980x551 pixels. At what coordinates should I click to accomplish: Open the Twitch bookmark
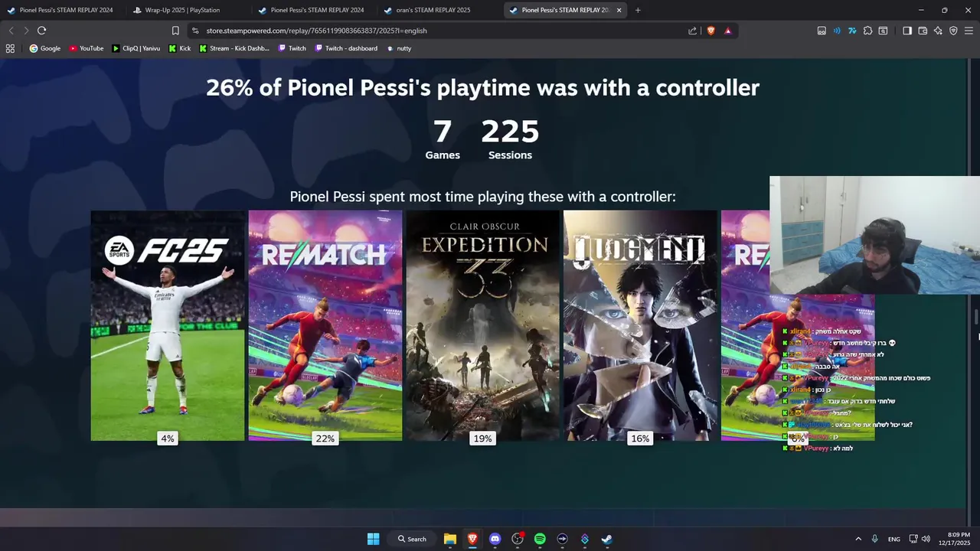[x=292, y=48]
